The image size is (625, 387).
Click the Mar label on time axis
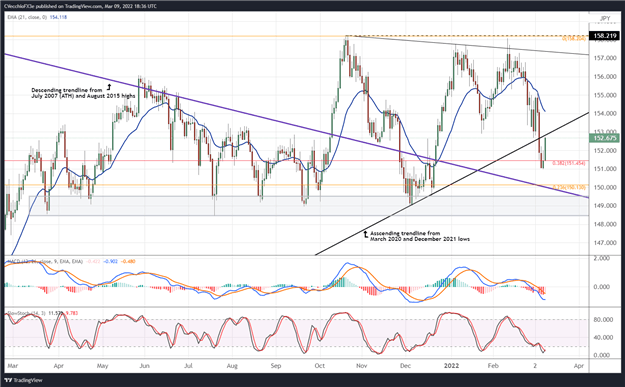click(13, 366)
